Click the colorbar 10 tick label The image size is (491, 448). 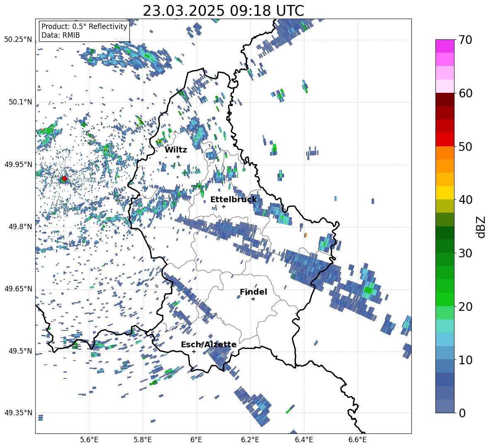(465, 360)
